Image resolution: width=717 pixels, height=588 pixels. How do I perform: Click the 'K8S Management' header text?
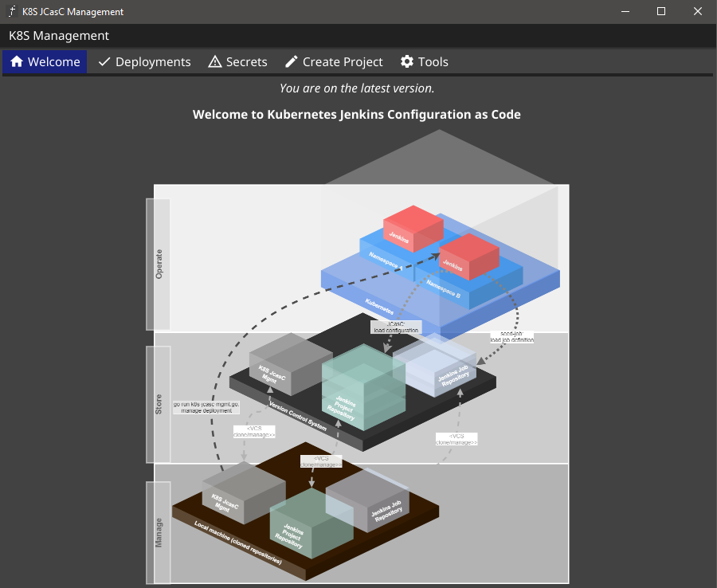click(x=59, y=36)
